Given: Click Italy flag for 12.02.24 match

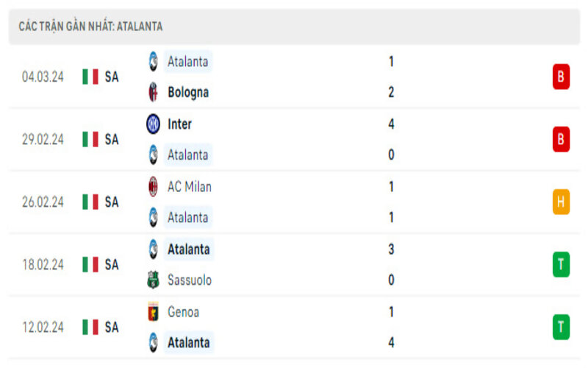Looking at the screenshot, I should click(x=90, y=327).
